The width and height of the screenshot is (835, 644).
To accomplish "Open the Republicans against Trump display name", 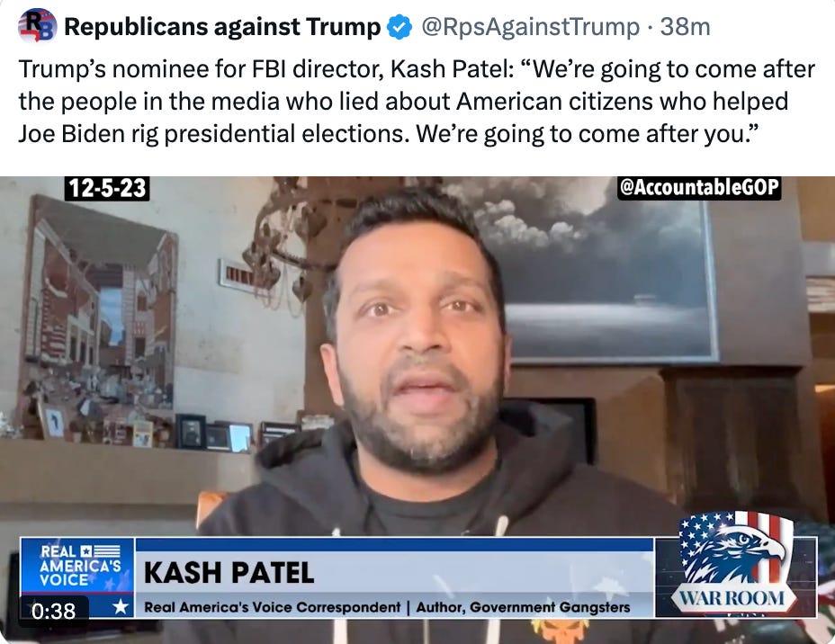I will click(x=222, y=27).
